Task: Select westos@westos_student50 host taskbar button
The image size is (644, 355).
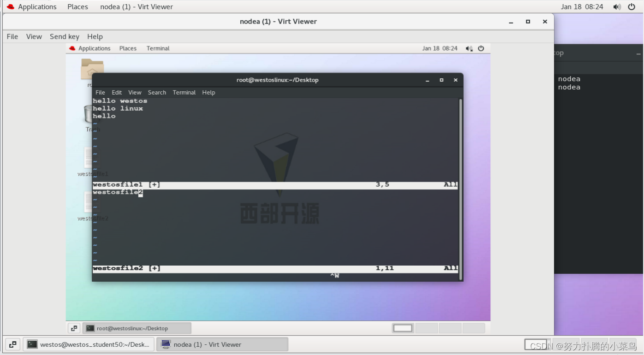Action: [x=89, y=344]
